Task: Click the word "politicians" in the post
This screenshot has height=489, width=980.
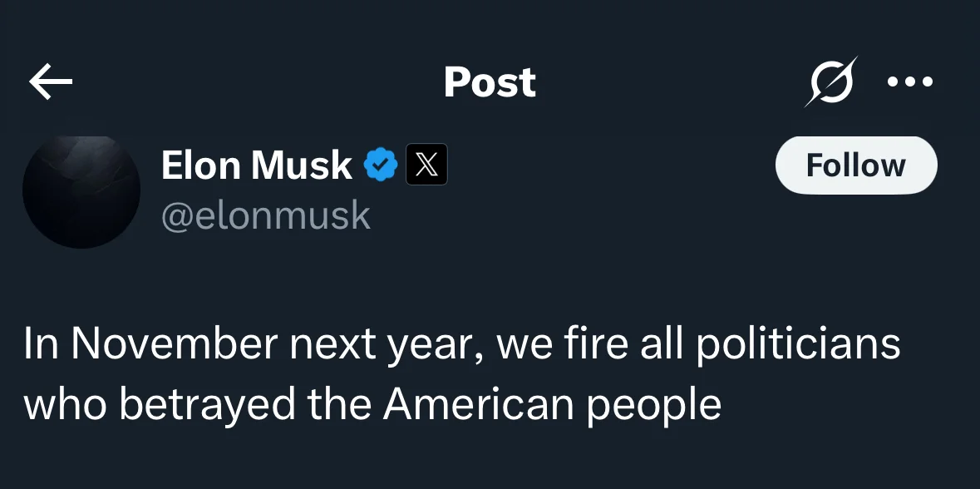Action: point(797,345)
